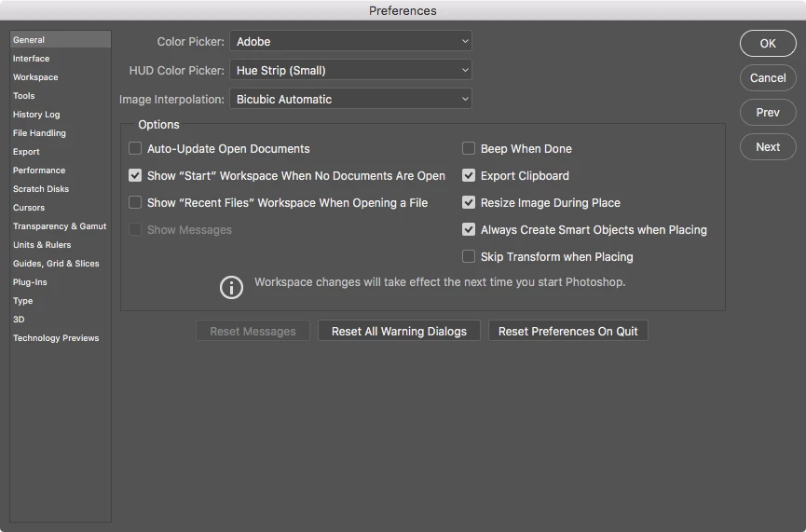Check Skip Transform when Placing

pos(469,256)
